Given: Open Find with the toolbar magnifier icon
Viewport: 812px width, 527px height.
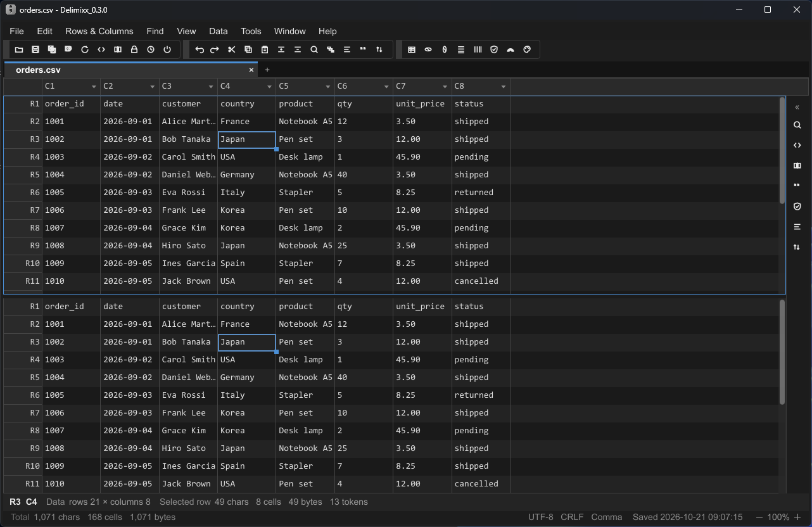Looking at the screenshot, I should tap(314, 49).
